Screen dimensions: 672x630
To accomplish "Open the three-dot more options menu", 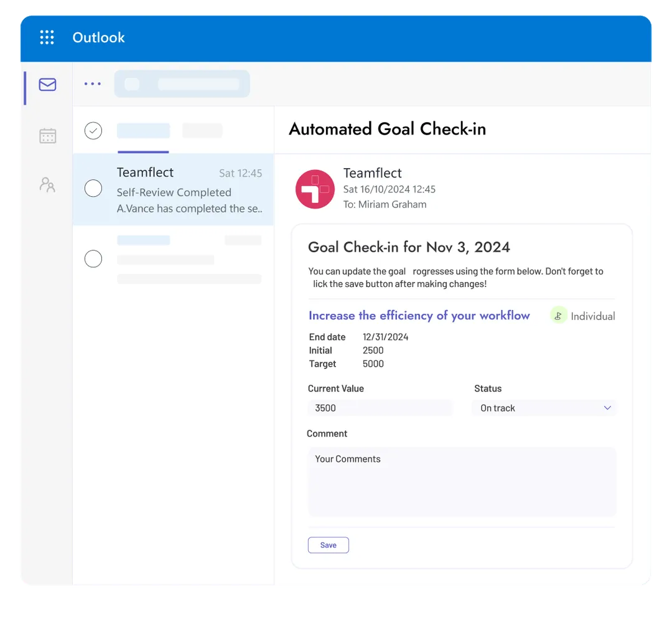I will pos(93,83).
